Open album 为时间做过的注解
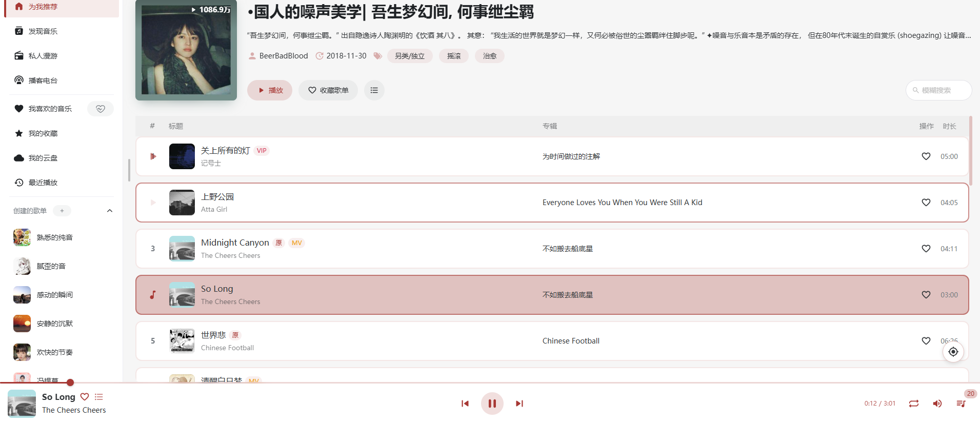Screen dimensions: 980x423 pos(571,156)
